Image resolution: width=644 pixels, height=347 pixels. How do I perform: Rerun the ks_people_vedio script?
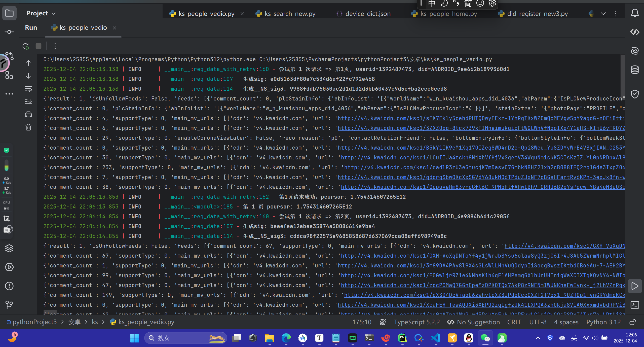point(26,46)
